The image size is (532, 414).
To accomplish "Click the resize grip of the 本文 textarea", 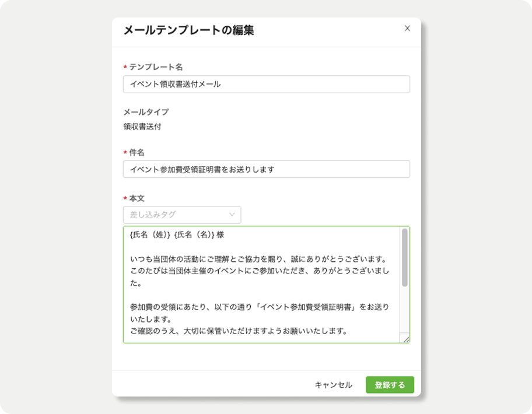I will coord(405,338).
